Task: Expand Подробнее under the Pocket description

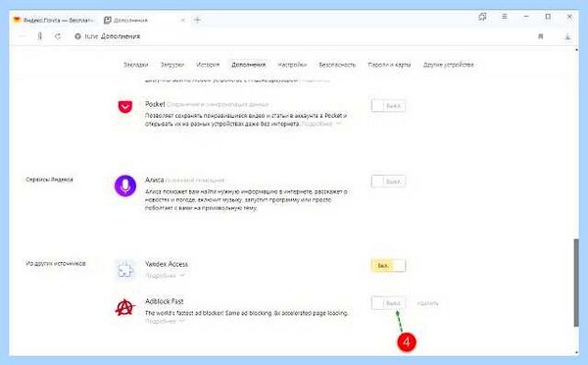Action: pos(321,124)
